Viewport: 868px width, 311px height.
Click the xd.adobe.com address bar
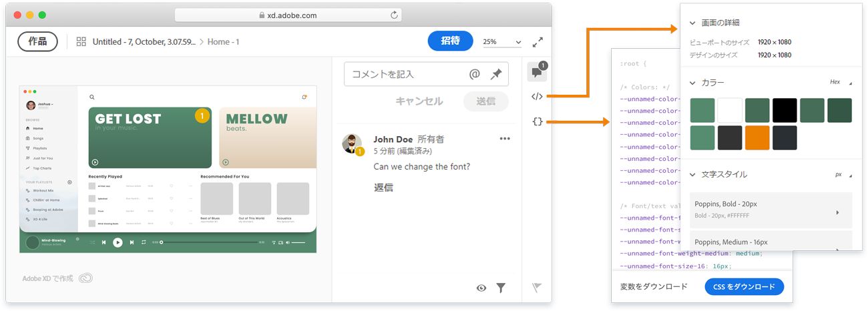(288, 15)
